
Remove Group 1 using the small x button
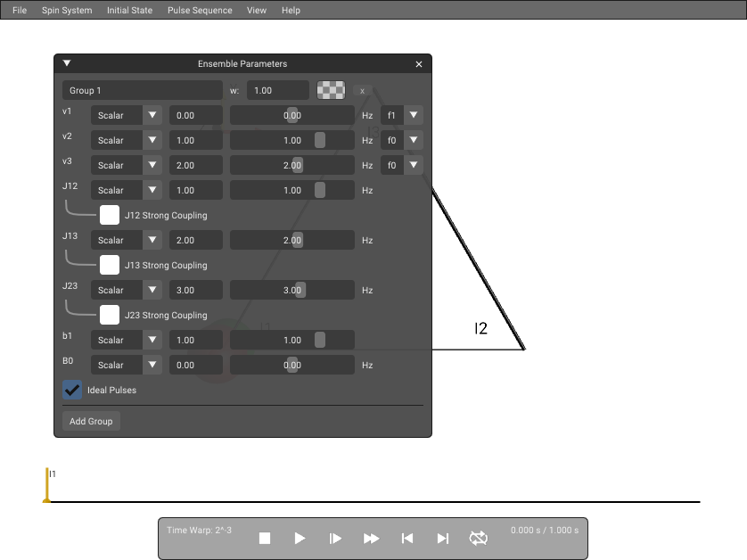[363, 91]
